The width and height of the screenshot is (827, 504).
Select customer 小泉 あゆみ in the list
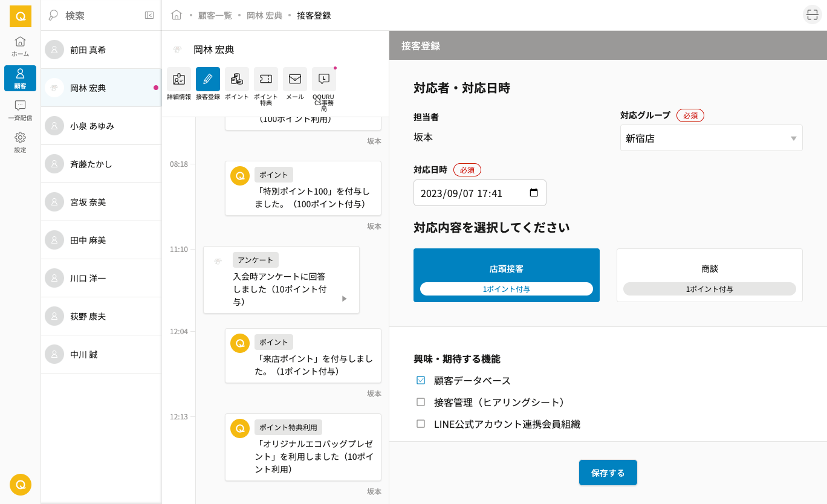(x=100, y=126)
